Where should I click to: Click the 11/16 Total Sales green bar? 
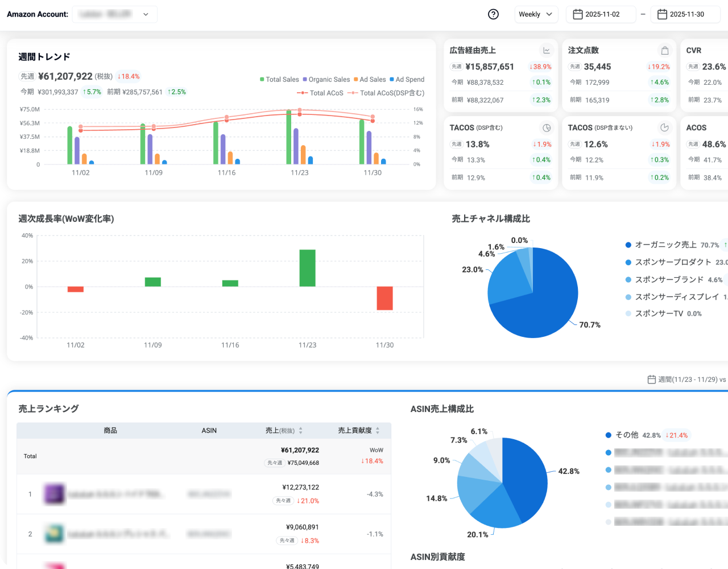(216, 143)
